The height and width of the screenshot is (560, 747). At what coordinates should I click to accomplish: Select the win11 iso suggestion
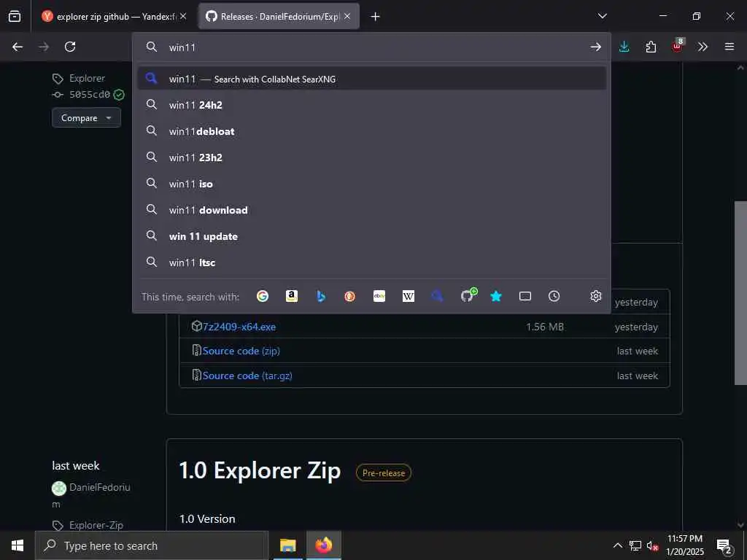point(371,183)
